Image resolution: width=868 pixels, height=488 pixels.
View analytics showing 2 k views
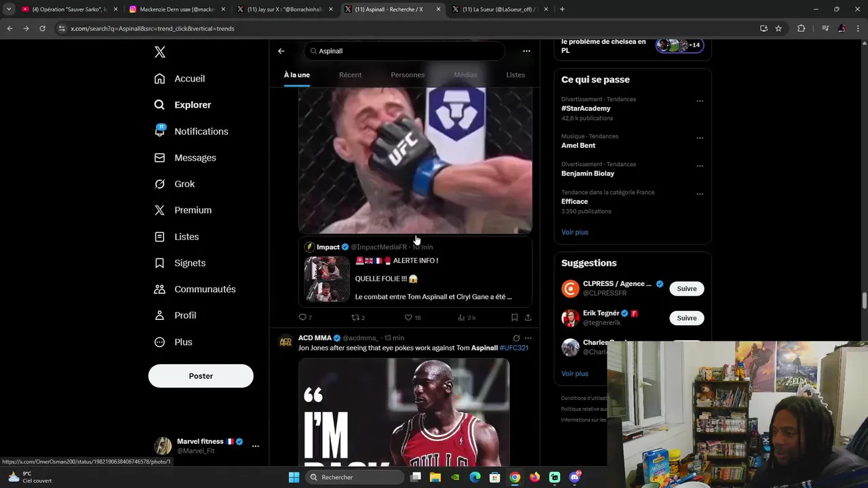(x=467, y=318)
